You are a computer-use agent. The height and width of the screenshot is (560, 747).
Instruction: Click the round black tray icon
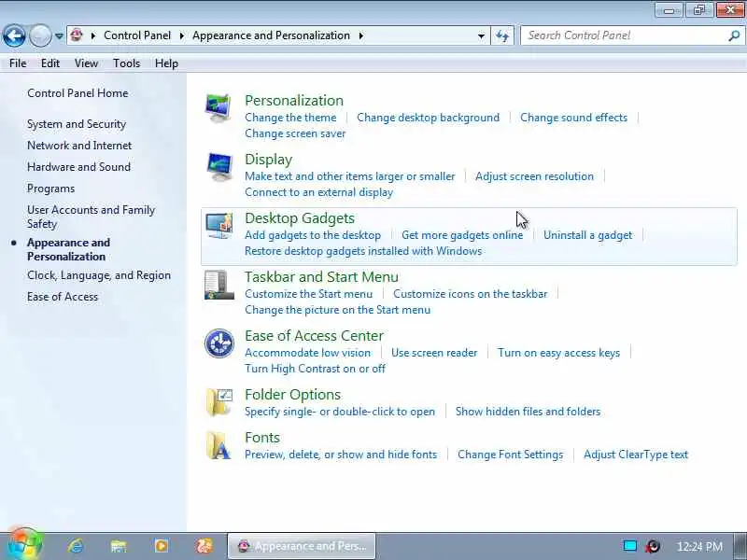(654, 546)
